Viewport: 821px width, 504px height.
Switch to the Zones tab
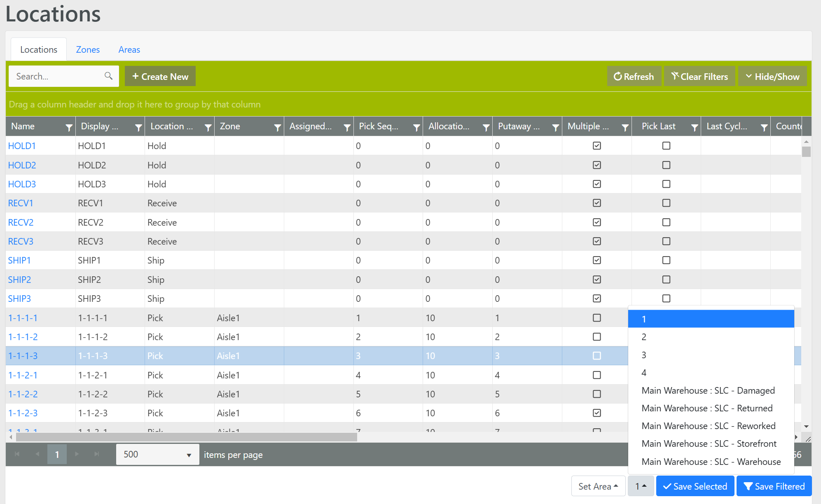[x=88, y=49]
